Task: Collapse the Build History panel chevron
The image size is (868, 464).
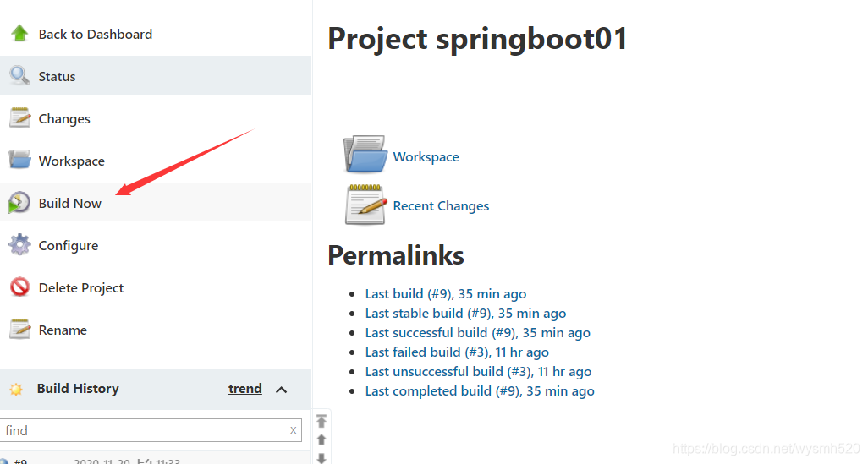Action: tap(281, 390)
